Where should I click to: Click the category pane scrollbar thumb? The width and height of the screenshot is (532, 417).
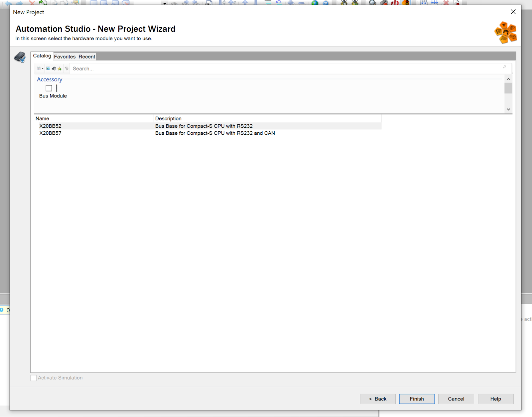pyautogui.click(x=508, y=88)
